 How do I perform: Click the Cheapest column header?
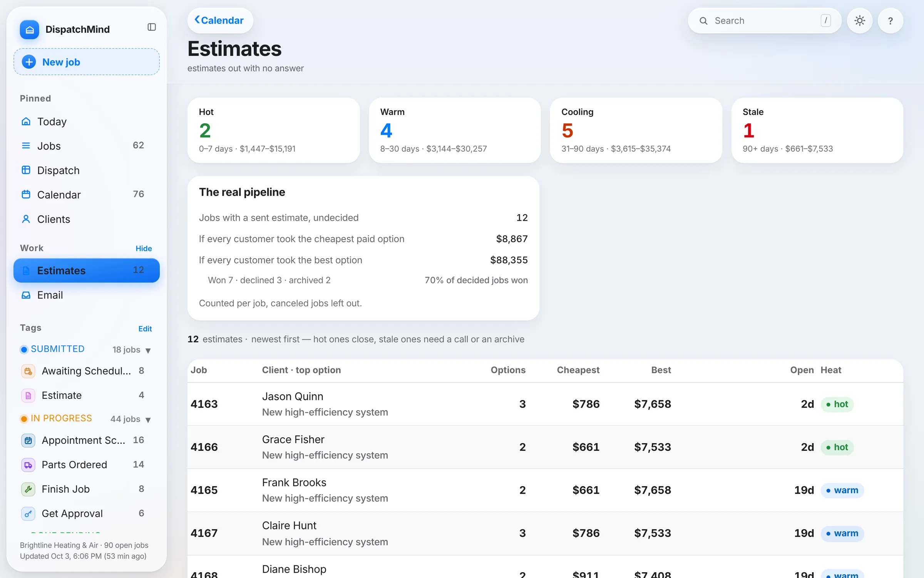click(578, 370)
